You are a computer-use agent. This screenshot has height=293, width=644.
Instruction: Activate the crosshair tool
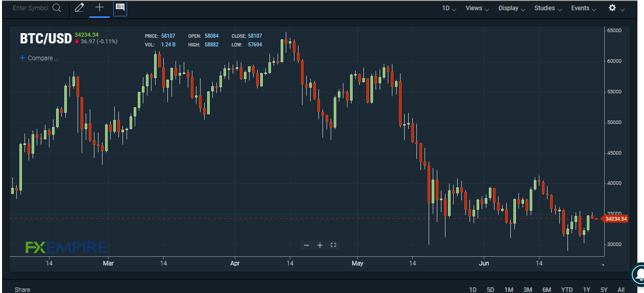point(100,8)
